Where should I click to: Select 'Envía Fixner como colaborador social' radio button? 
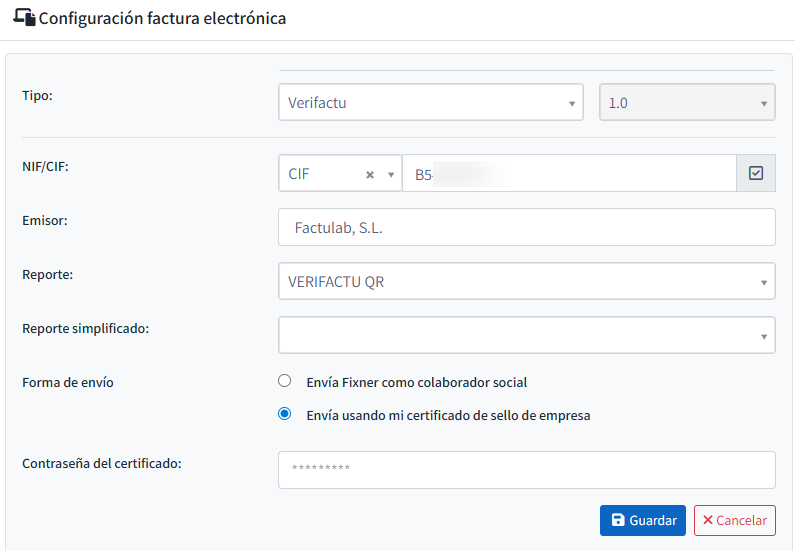pyautogui.click(x=285, y=381)
